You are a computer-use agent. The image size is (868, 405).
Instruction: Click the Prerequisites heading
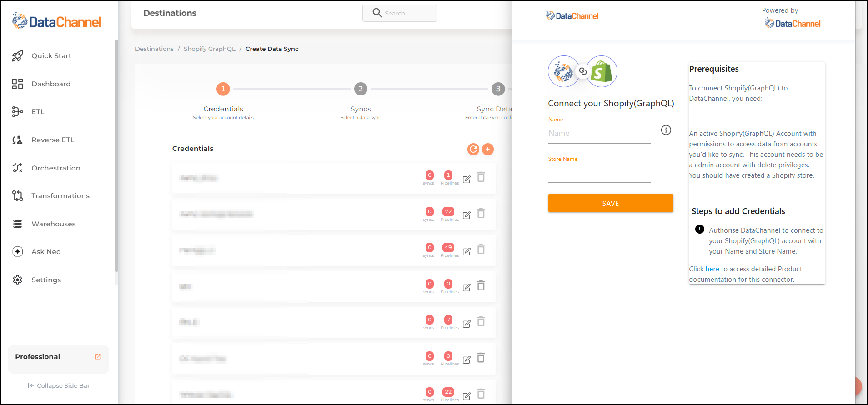pos(714,69)
